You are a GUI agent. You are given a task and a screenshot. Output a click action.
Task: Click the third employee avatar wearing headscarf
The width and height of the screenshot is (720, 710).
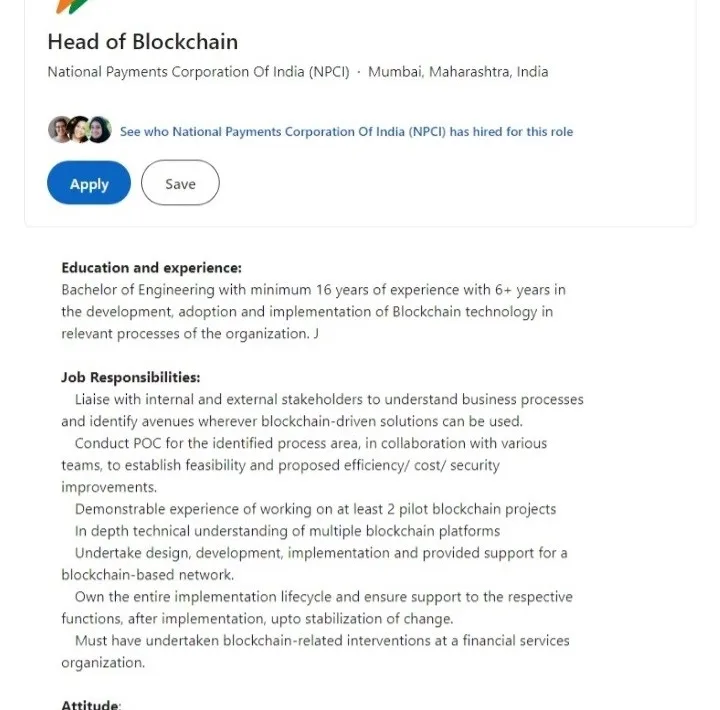coord(99,130)
